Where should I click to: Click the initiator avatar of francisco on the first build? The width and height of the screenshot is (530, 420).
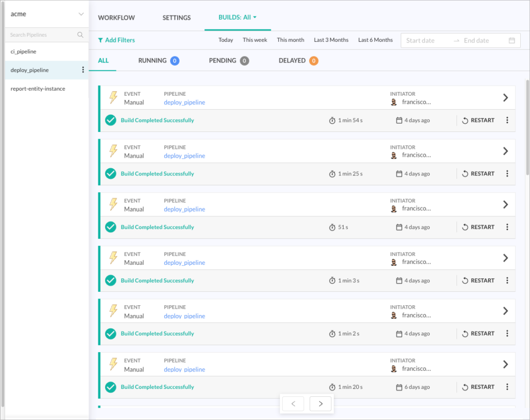(x=394, y=102)
